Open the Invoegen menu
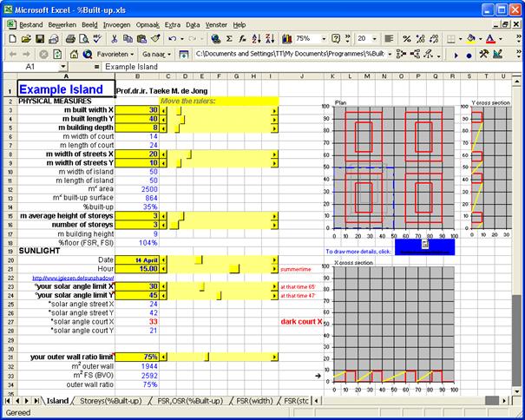Image resolution: width=525 pixels, height=420 pixels. pos(116,25)
